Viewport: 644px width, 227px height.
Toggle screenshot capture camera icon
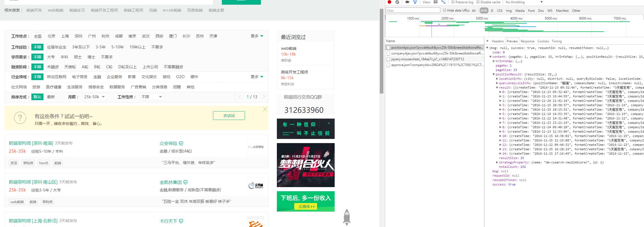[x=407, y=2]
